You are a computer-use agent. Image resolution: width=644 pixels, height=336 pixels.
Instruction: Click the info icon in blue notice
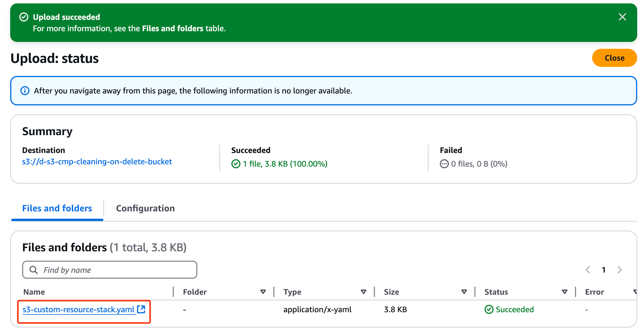[25, 91]
